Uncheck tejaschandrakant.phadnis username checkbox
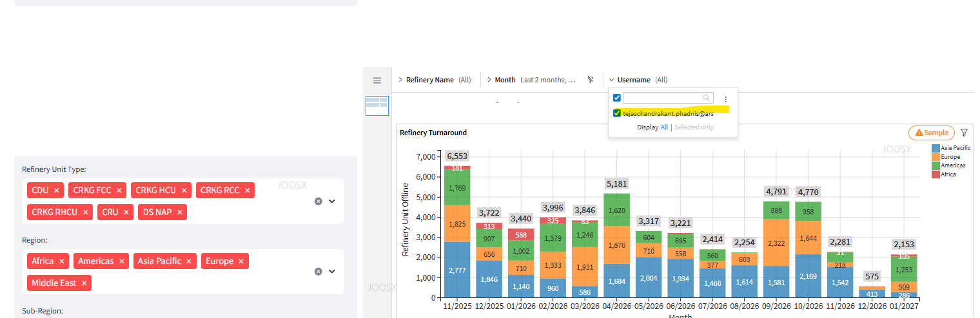Screen dimensions: 980x318 pyautogui.click(x=617, y=113)
